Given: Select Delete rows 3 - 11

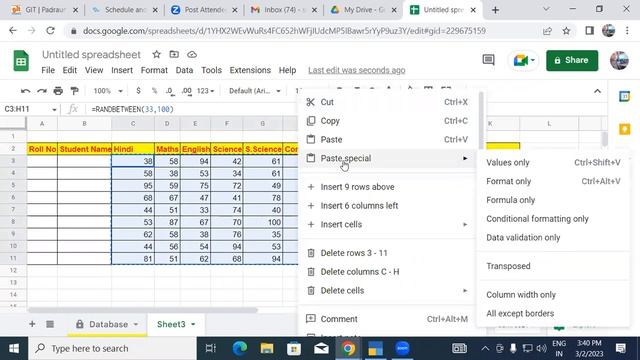Looking at the screenshot, I should tap(387, 253).
